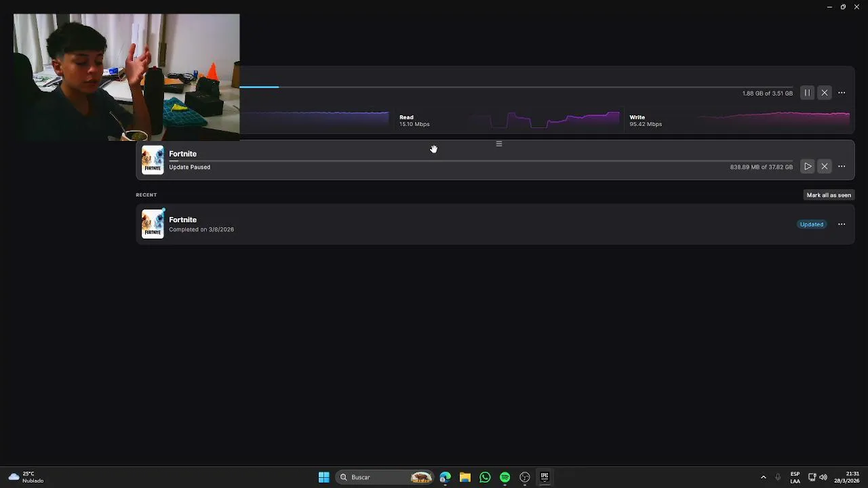Close the Epic Games Launcher window

point(856,7)
